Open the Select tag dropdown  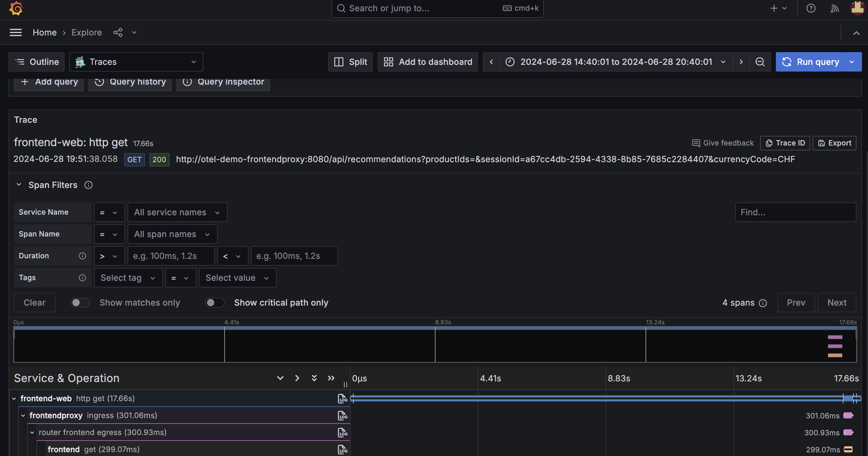pos(128,278)
